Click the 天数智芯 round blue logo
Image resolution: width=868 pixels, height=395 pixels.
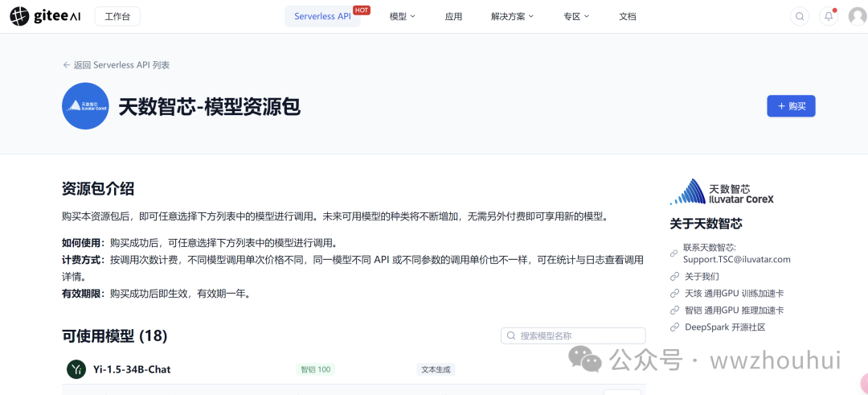pos(85,106)
